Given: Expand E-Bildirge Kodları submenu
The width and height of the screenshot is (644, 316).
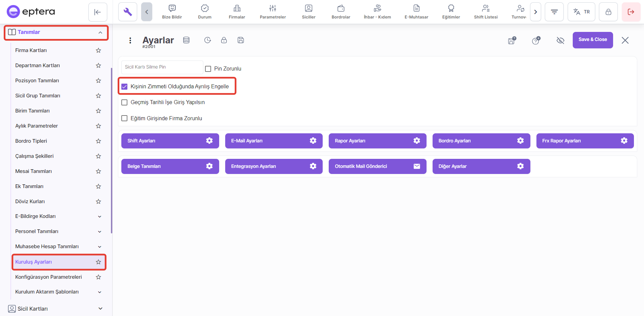Looking at the screenshot, I should 99,217.
